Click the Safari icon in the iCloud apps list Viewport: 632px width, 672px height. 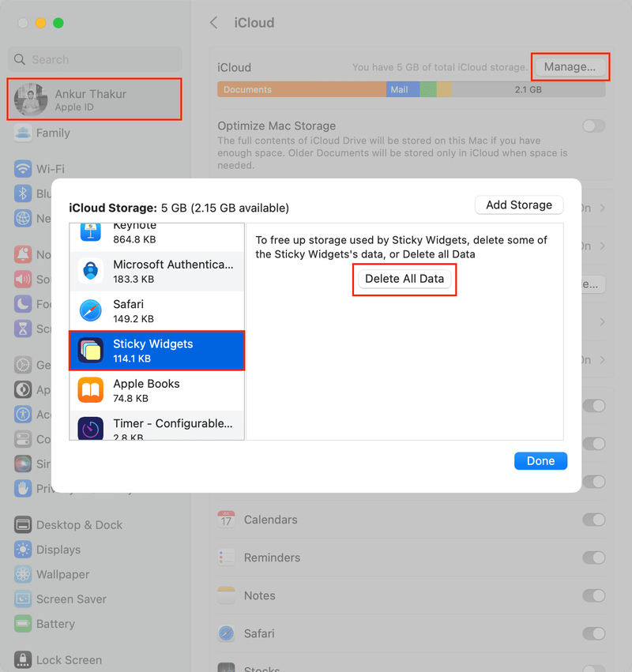(x=226, y=633)
